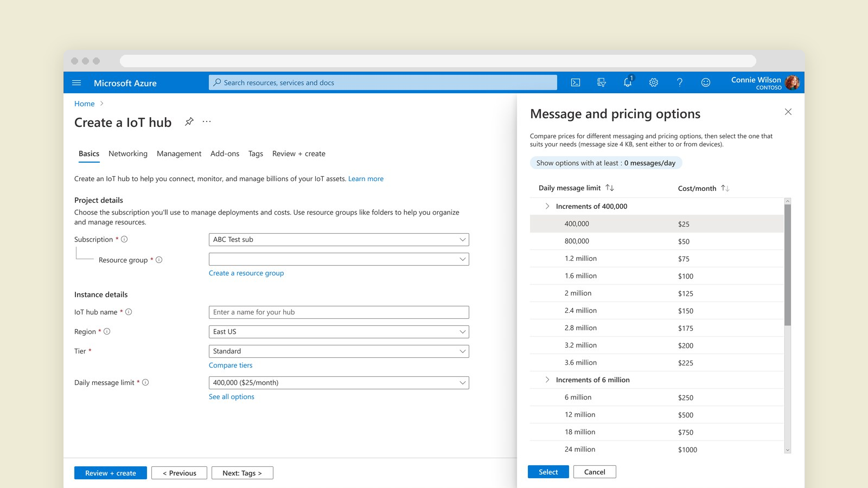Open the directory and subscription filter icon
868x488 pixels.
click(602, 82)
